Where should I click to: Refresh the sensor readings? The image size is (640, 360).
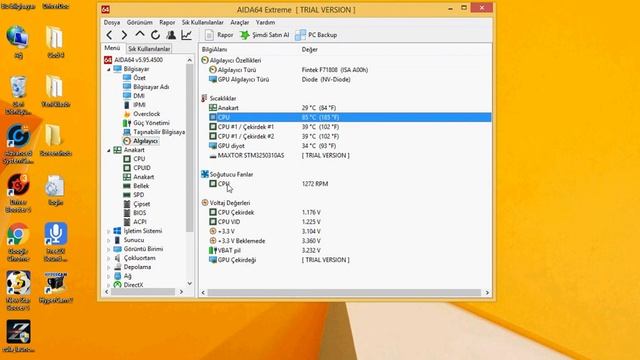tap(155, 35)
